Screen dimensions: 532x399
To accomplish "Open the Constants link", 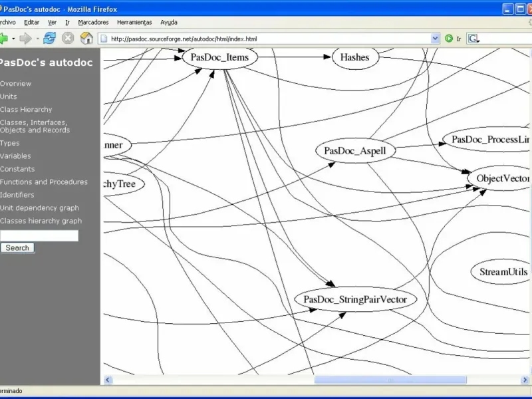I will tap(17, 169).
